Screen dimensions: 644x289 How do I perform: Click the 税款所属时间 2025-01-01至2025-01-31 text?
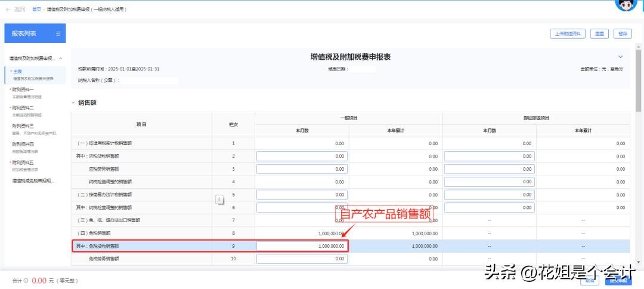[x=119, y=69]
